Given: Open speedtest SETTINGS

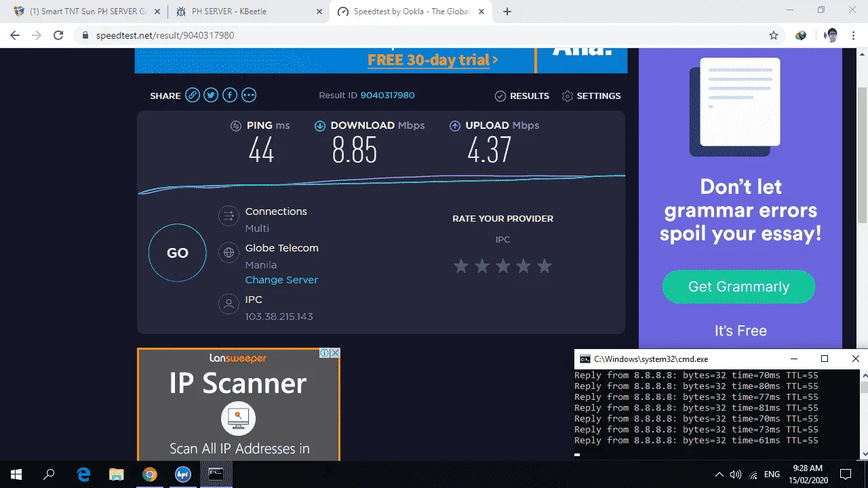Looking at the screenshot, I should (591, 96).
